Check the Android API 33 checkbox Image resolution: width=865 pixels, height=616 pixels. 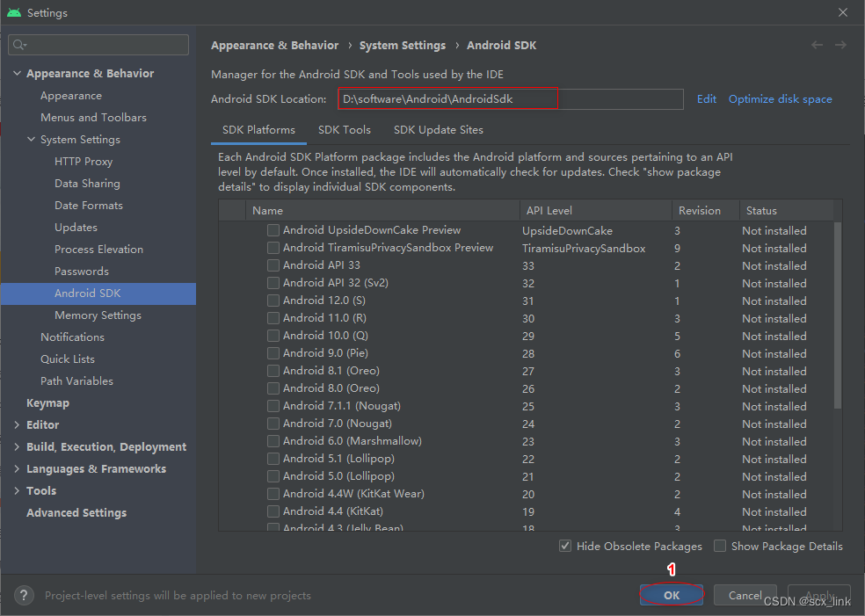pos(273,265)
